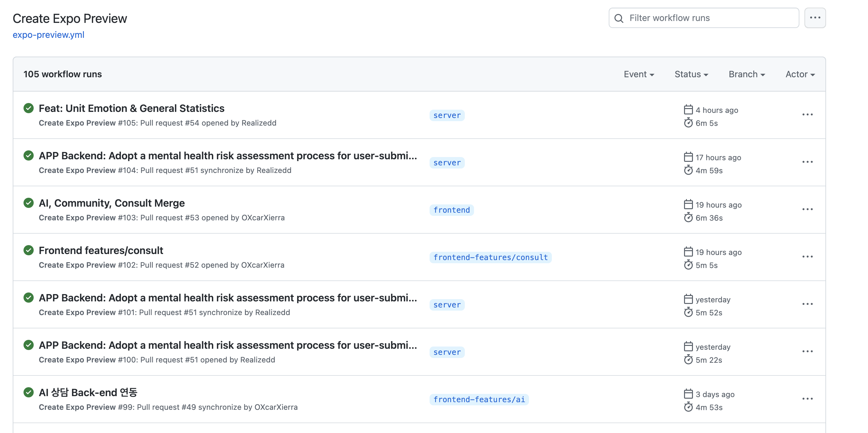Open run 'AI 상담 Back-end 연동'
The image size is (868, 433).
(88, 393)
